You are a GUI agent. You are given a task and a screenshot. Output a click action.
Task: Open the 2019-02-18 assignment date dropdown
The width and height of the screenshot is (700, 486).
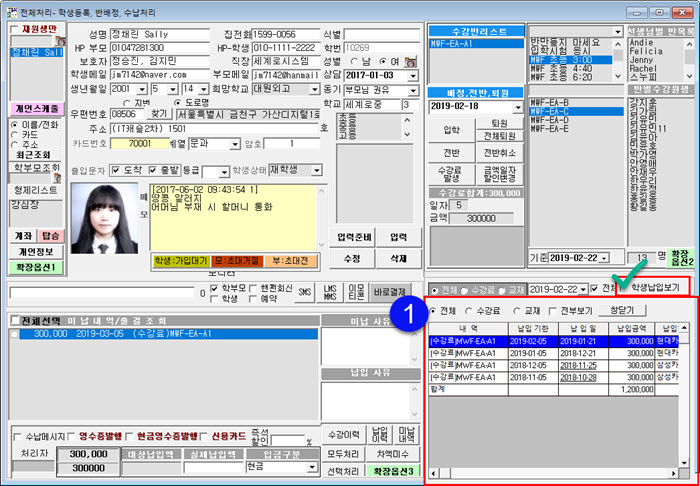pos(518,108)
